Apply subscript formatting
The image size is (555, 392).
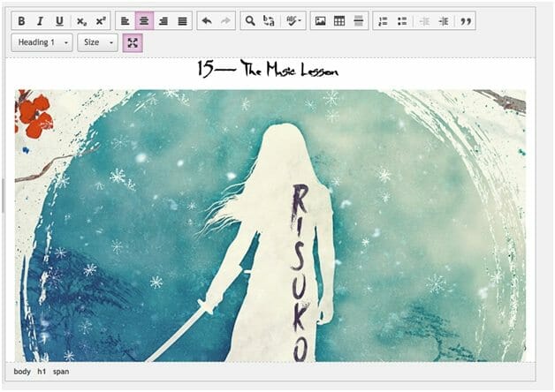pyautogui.click(x=81, y=21)
